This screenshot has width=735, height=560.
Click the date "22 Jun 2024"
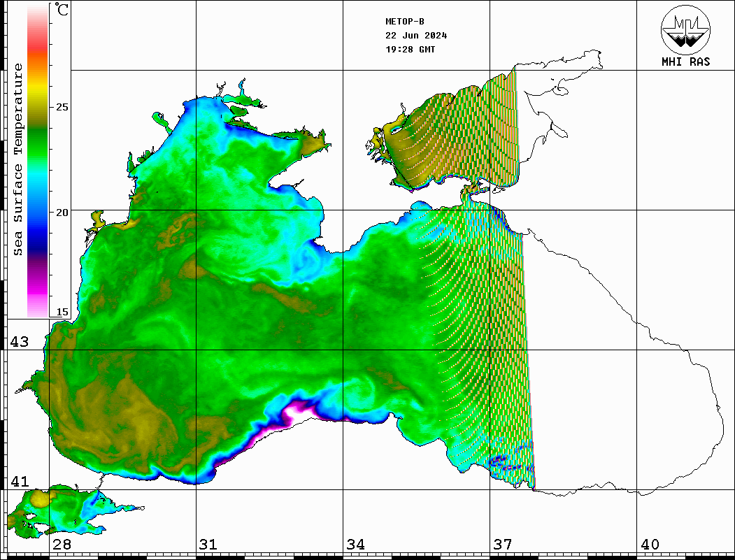pos(416,36)
